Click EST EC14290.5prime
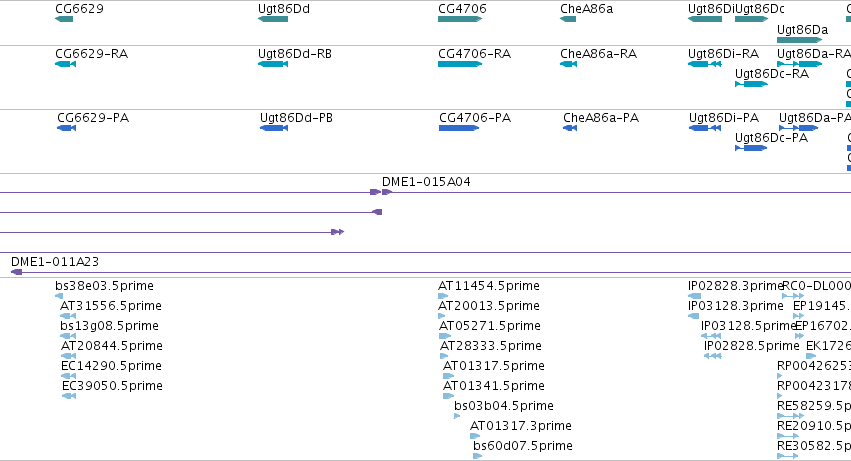 pyautogui.click(x=111, y=366)
